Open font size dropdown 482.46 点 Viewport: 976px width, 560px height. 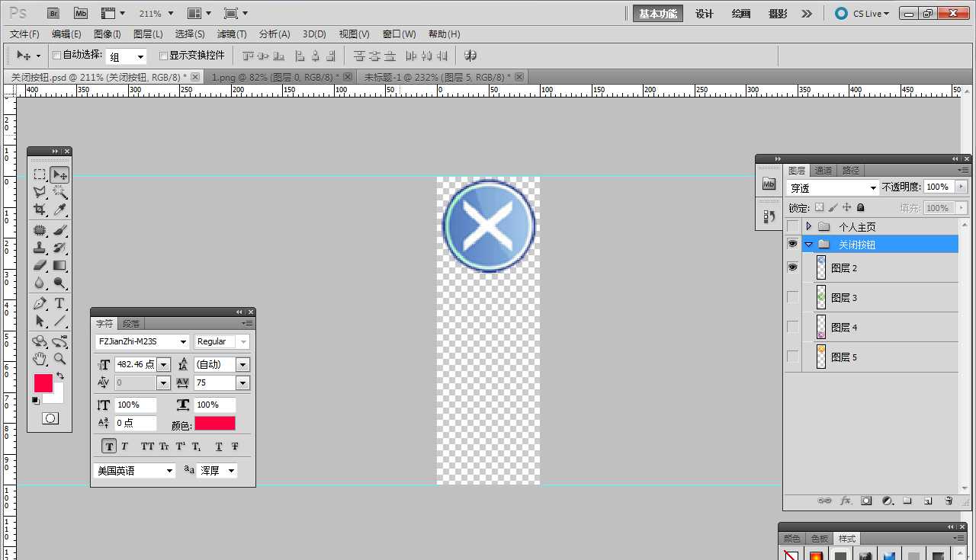(x=163, y=365)
